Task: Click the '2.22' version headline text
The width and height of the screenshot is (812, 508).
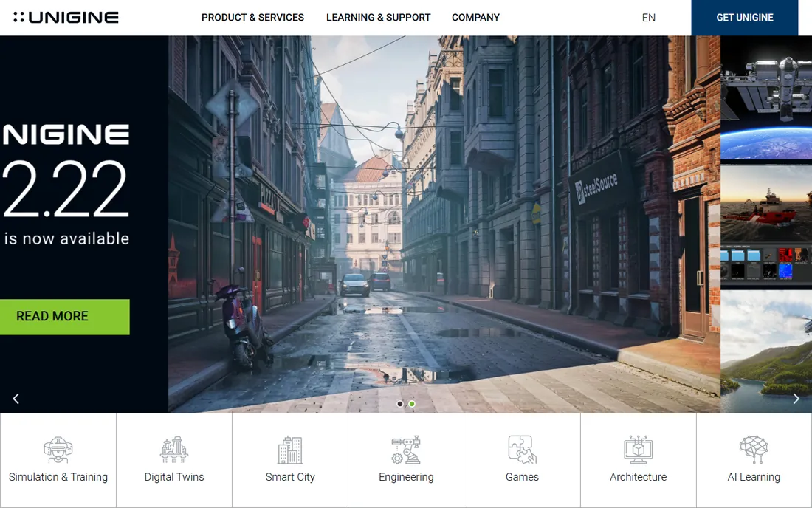Action: click(x=65, y=189)
